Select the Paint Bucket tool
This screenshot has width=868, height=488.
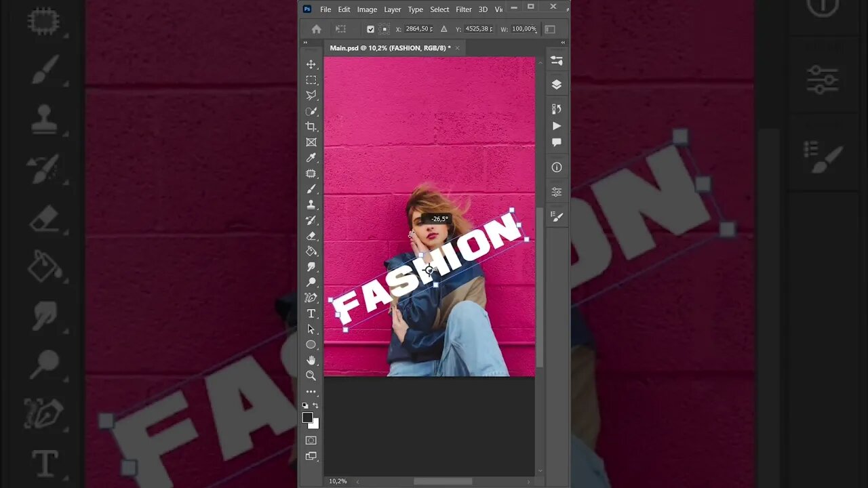coord(311,251)
